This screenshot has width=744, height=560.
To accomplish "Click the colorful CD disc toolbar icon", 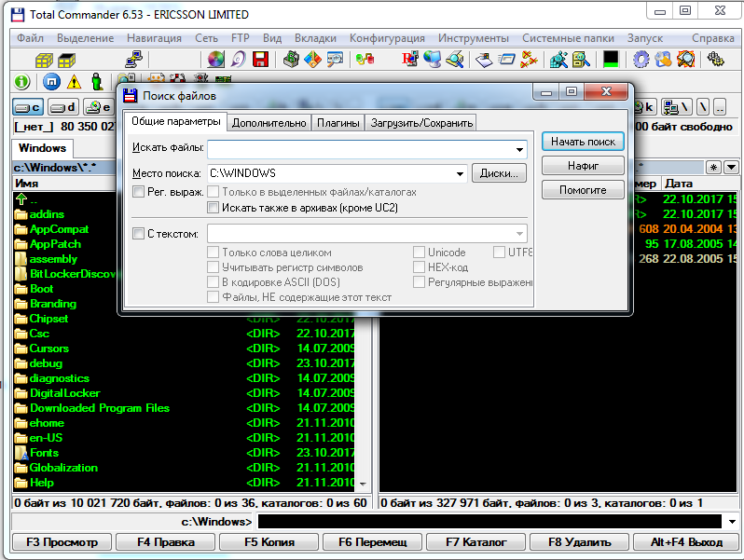I will (216, 60).
